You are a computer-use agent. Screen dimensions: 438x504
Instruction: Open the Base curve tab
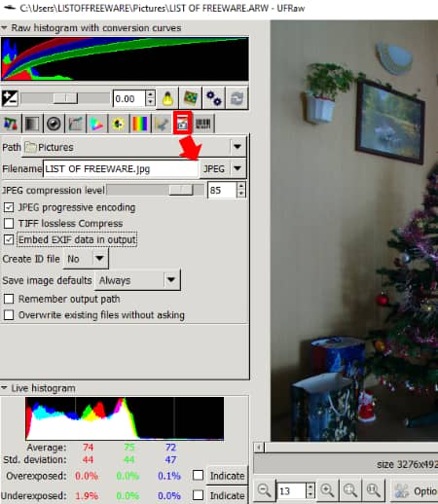pyautogui.click(x=75, y=124)
